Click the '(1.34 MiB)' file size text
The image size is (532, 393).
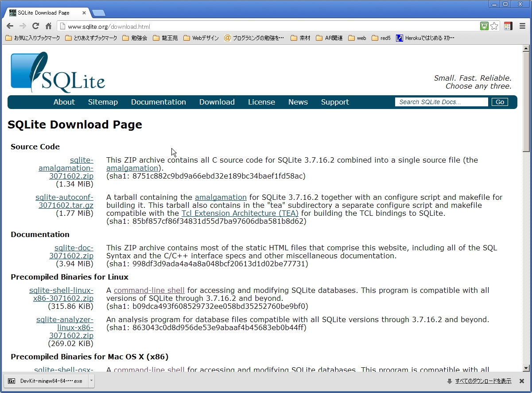pos(74,184)
